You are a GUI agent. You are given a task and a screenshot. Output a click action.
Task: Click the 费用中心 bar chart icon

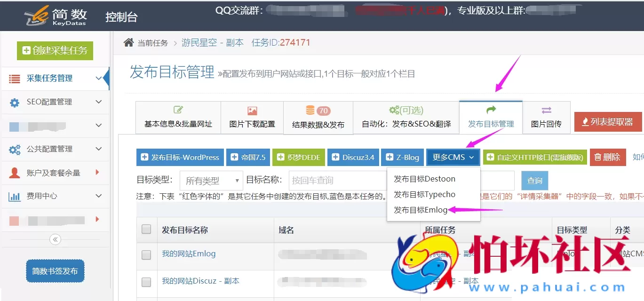click(x=15, y=196)
